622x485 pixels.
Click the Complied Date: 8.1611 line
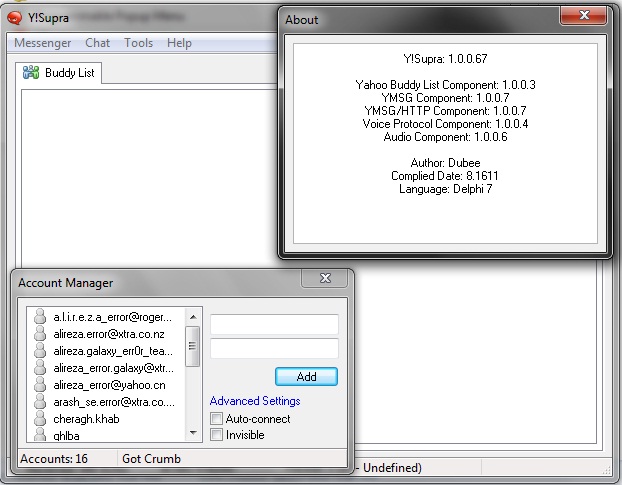[x=445, y=176]
